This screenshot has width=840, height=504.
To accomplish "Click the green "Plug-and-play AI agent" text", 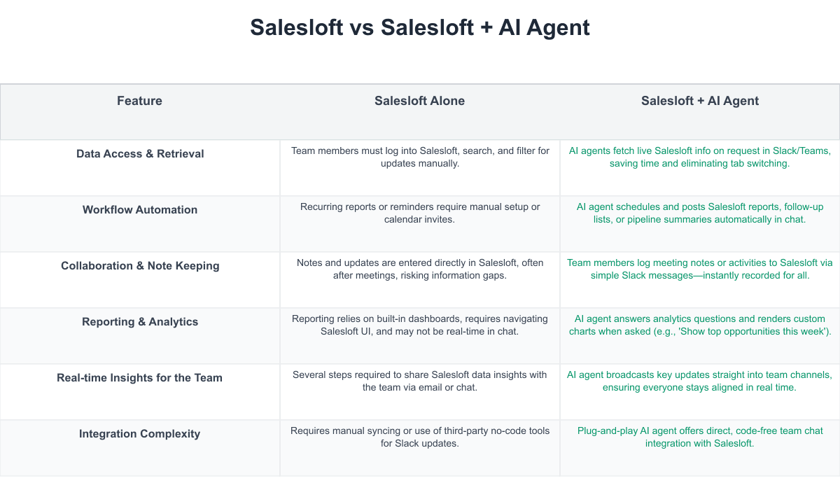I will [700, 437].
